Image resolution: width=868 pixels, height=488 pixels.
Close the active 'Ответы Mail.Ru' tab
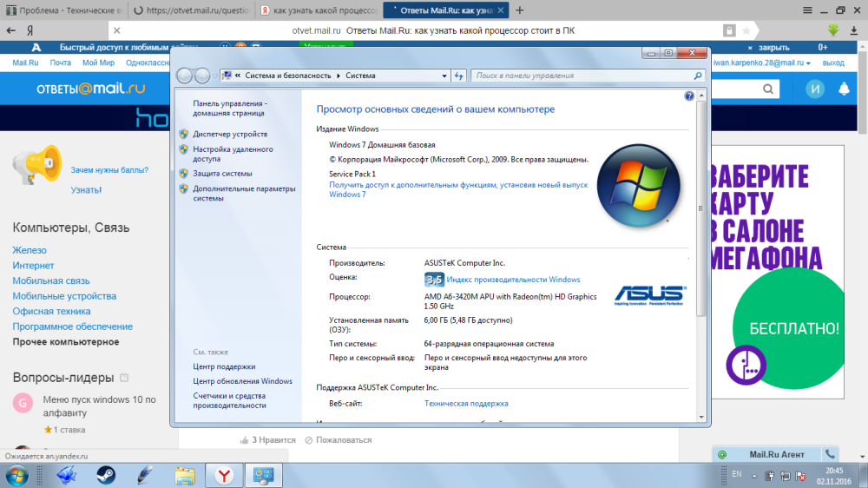(501, 10)
